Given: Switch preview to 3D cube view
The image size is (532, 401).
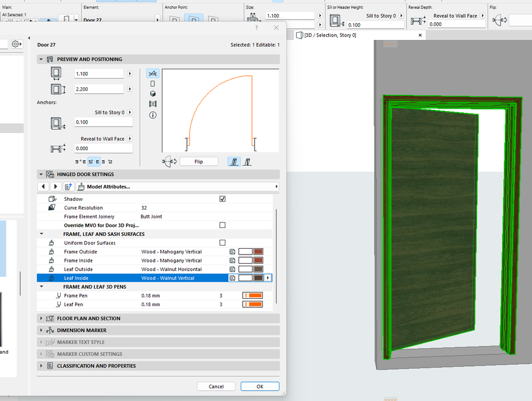Looking at the screenshot, I should pos(153,94).
